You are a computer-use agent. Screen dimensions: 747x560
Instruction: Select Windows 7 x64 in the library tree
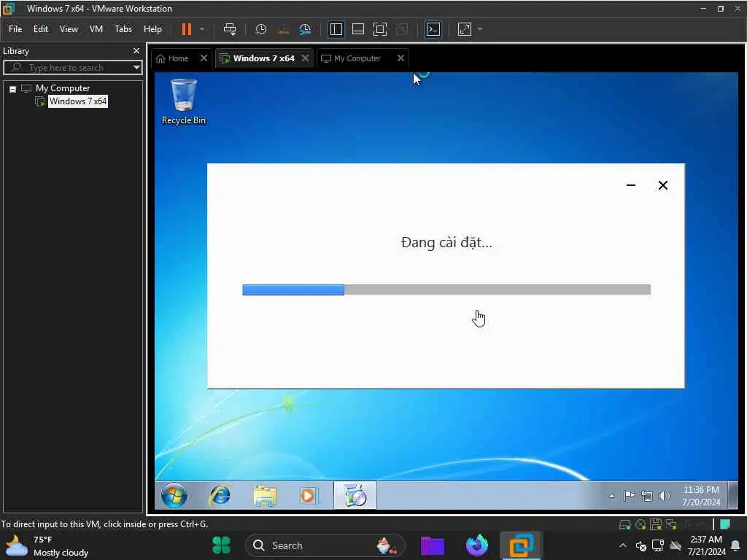coord(77,101)
